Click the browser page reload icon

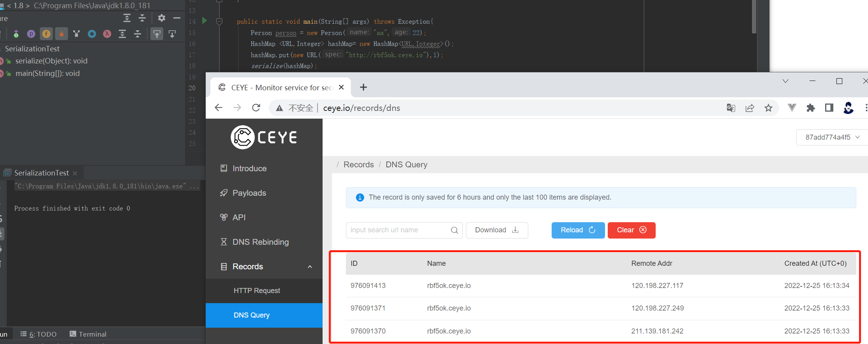pyautogui.click(x=256, y=108)
